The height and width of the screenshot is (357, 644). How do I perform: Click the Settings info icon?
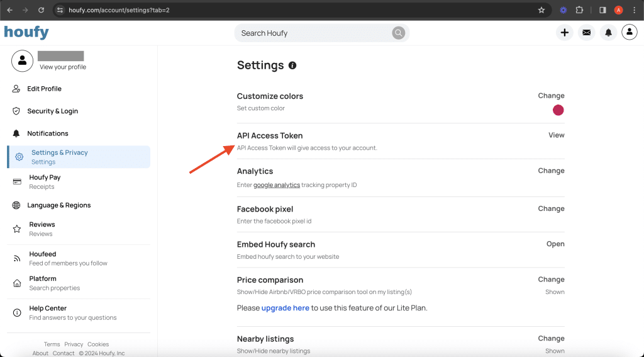click(x=292, y=65)
